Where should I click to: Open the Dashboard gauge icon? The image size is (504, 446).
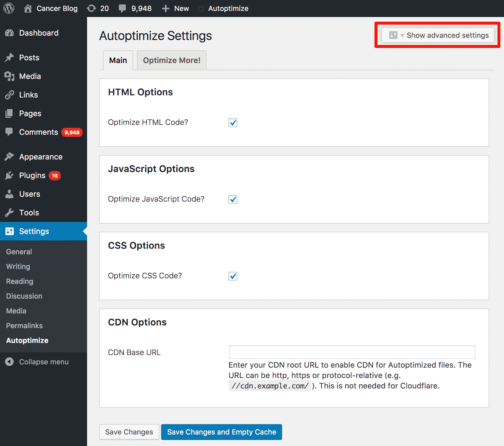[x=9, y=33]
